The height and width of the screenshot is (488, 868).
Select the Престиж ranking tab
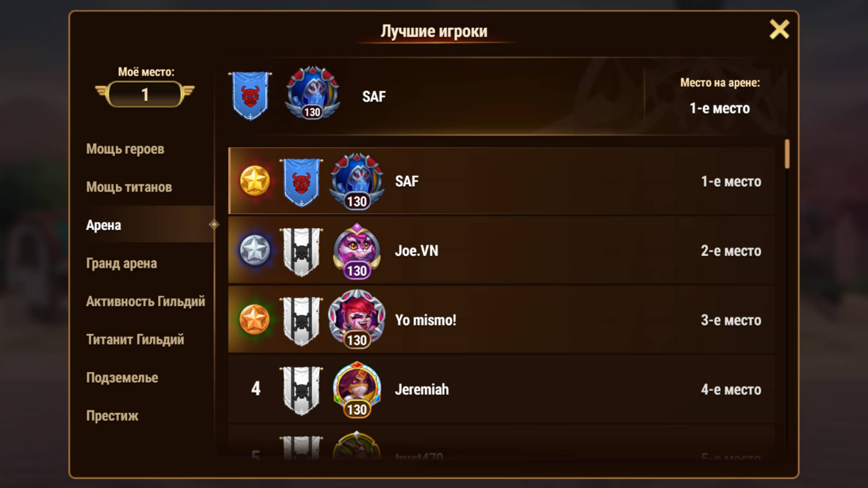(x=112, y=416)
